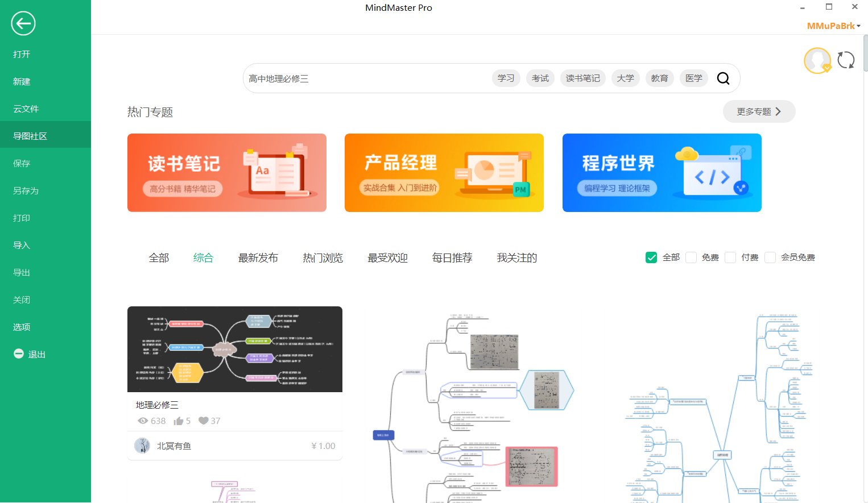Select 关闭 in the sidebar

46,300
